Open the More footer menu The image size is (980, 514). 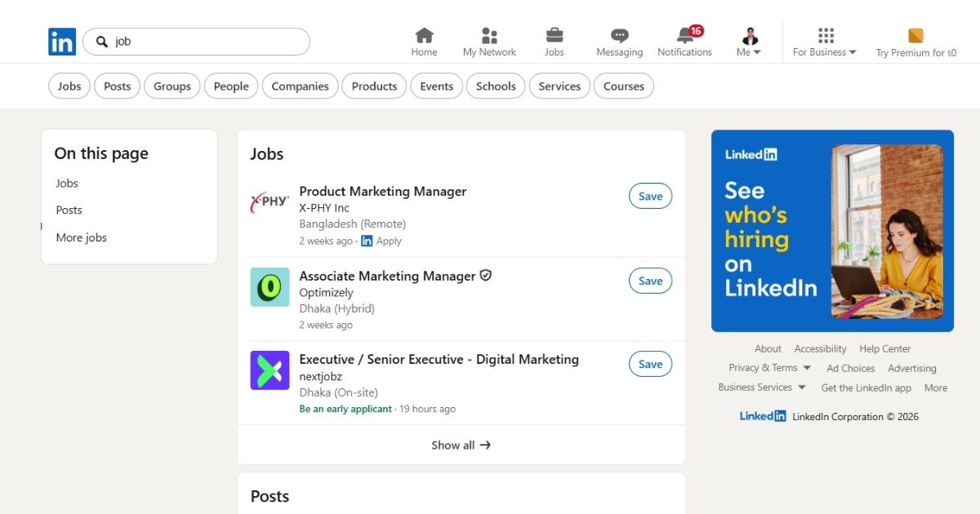click(936, 388)
